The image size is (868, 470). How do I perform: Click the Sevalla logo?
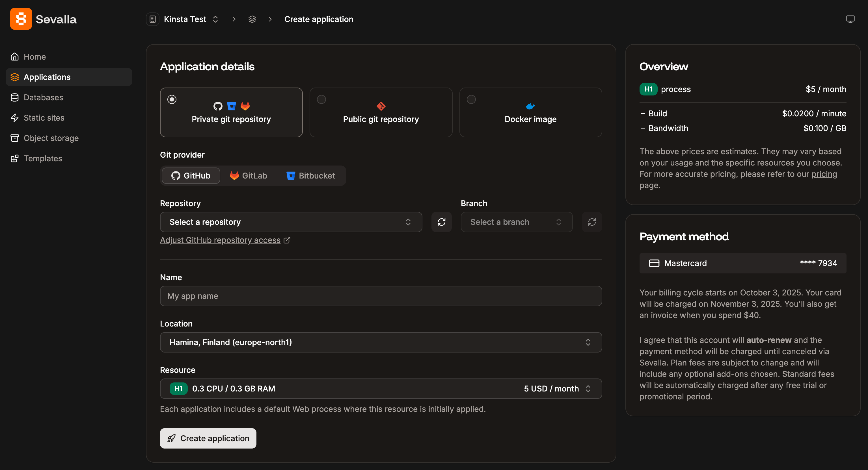point(43,19)
